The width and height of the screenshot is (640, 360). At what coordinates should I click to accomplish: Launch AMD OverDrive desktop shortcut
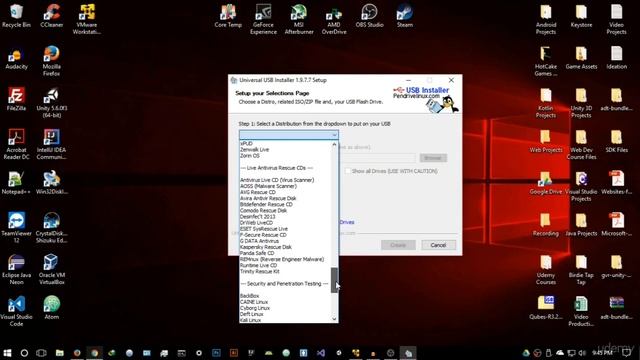[334, 19]
